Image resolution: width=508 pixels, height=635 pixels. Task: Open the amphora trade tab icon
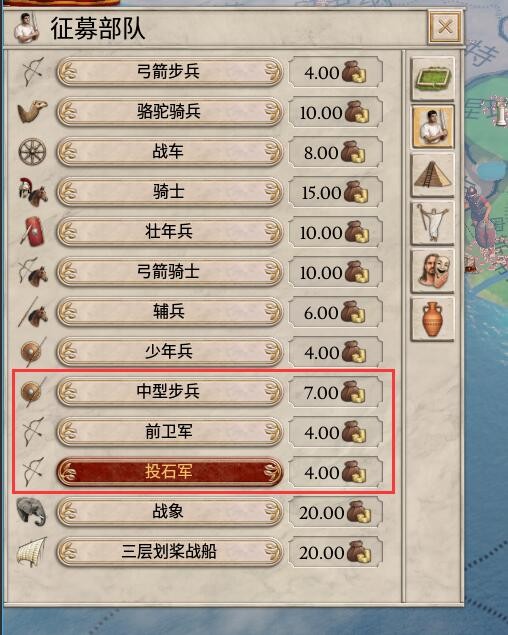[433, 320]
